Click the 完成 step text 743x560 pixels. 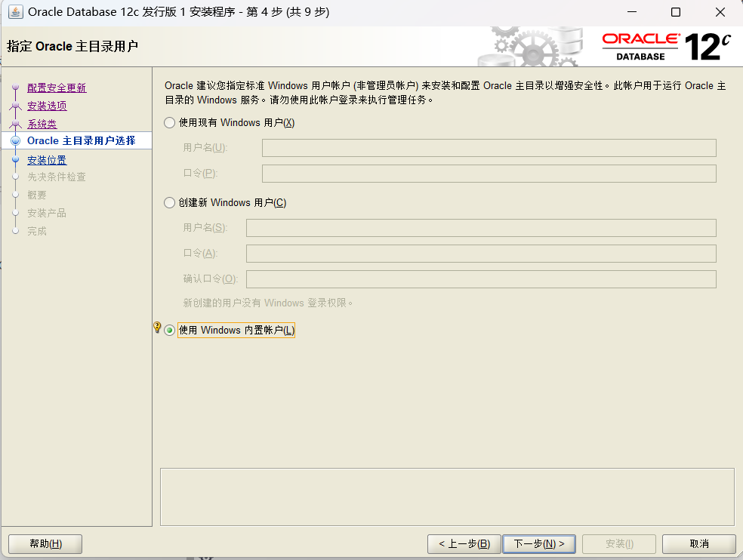pos(37,231)
